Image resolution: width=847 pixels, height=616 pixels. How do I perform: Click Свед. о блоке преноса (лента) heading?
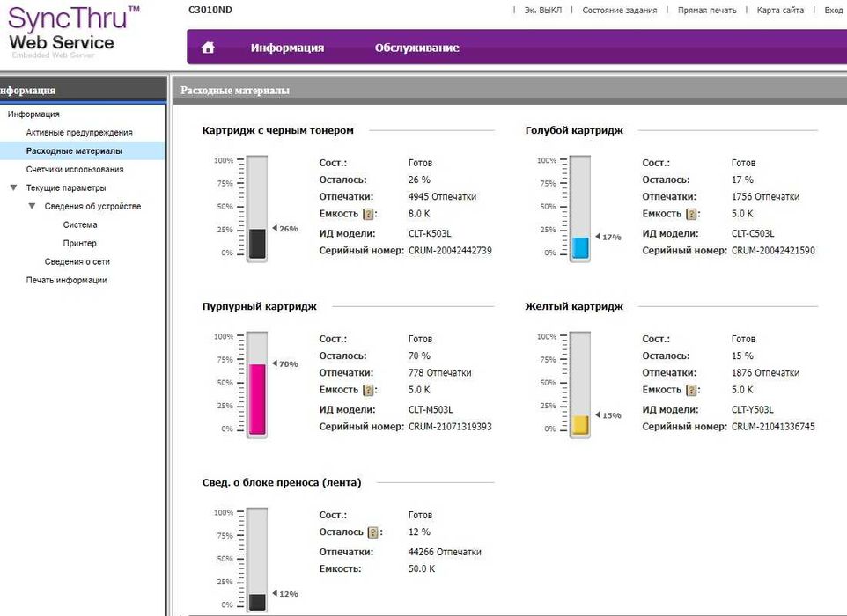click(x=282, y=482)
